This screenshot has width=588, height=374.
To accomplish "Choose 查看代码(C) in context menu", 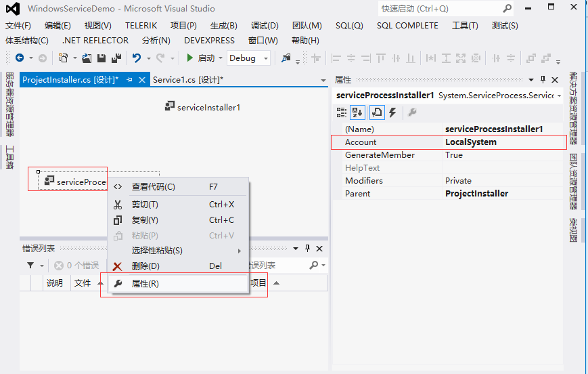I will (153, 187).
